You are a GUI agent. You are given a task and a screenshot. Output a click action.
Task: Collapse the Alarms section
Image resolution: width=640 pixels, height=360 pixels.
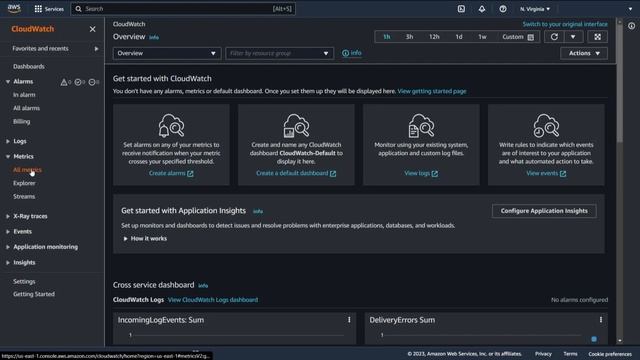click(x=8, y=82)
